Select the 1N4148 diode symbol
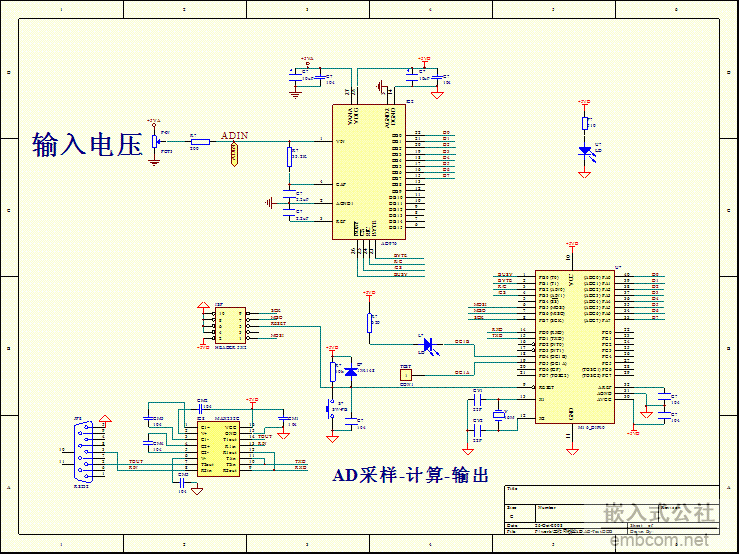This screenshot has width=739, height=554. (x=351, y=372)
